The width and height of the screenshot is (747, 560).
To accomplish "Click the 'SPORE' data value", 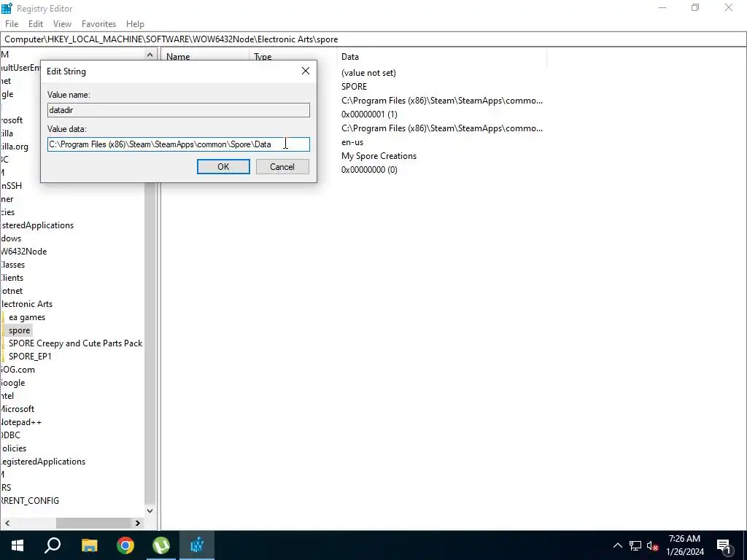I will click(354, 87).
